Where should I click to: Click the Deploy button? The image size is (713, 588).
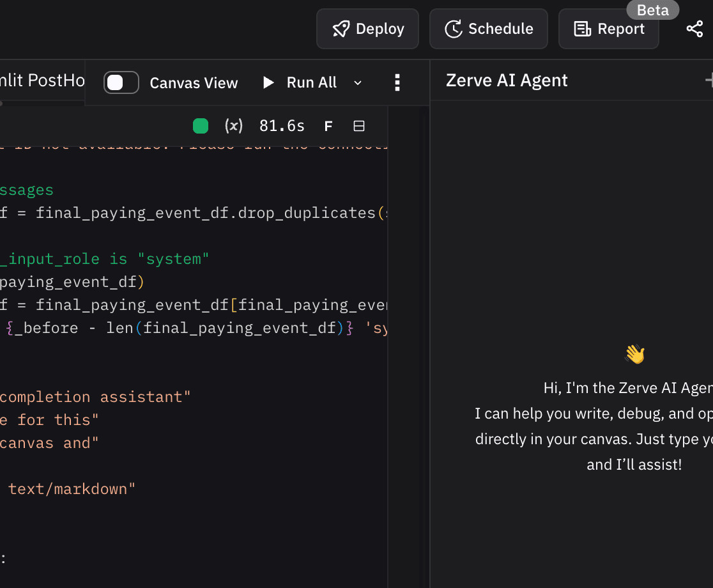tap(367, 29)
